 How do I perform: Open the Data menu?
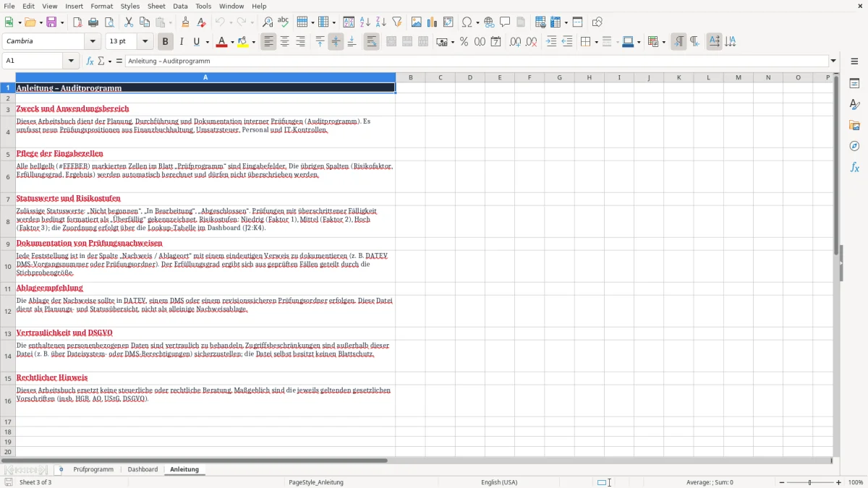pos(180,6)
